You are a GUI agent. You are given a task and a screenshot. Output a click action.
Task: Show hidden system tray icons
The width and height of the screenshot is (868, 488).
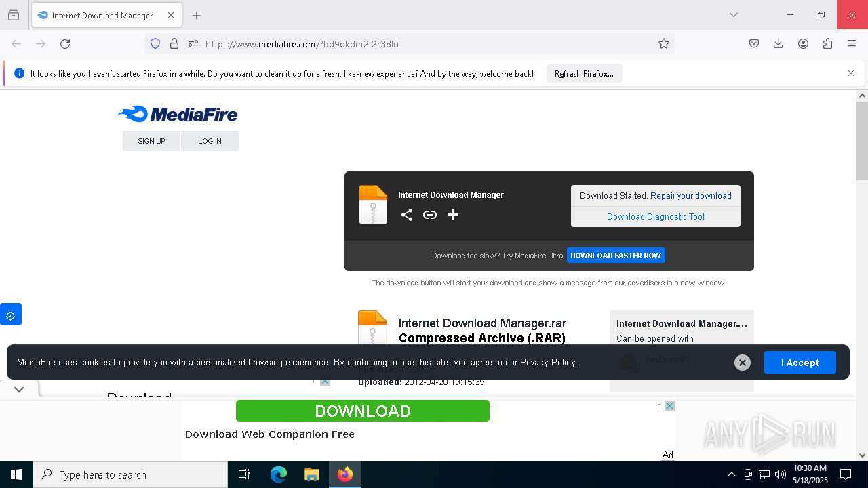[731, 474]
